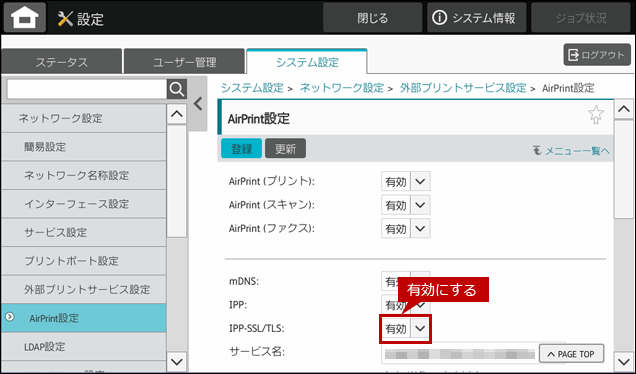
Task: Click ネットワーク設定 breadcrumb link
Action: (x=342, y=88)
